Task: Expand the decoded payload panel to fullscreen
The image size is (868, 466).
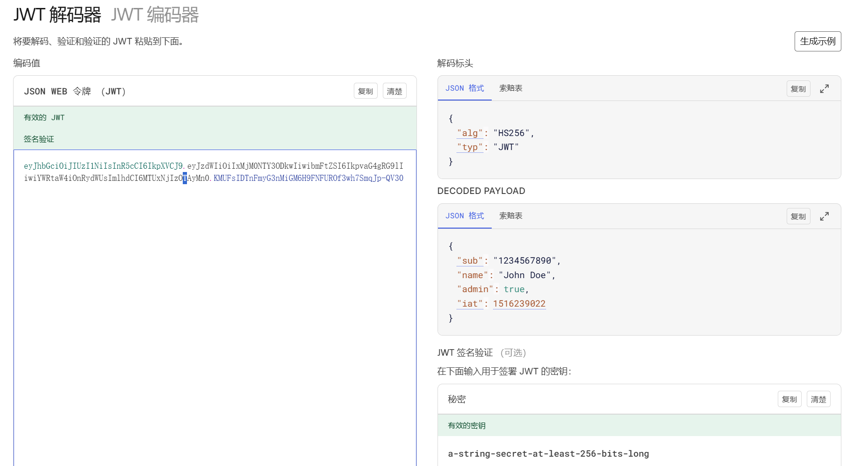Action: click(824, 216)
